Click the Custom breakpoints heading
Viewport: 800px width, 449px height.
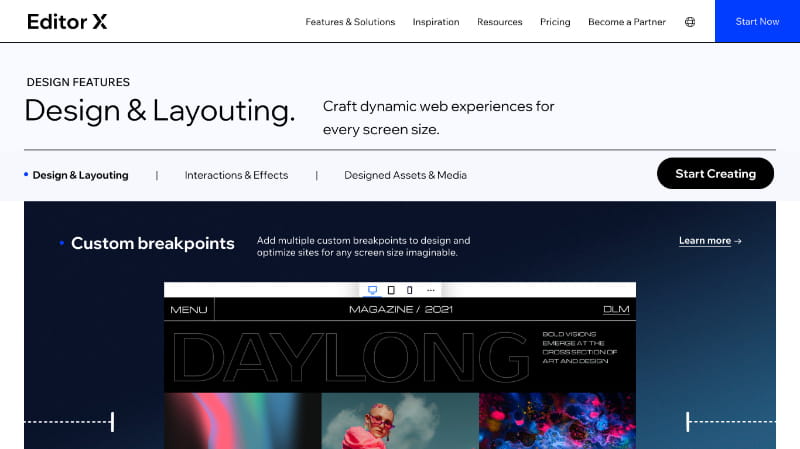153,243
